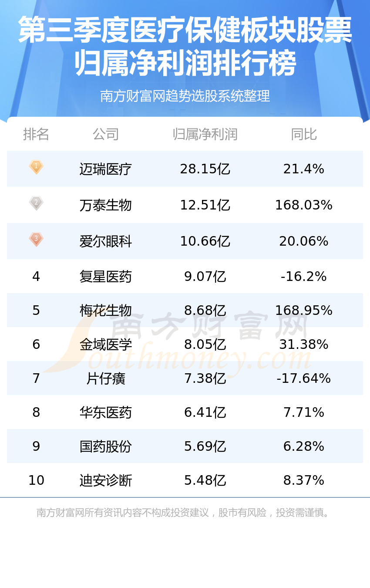
Task: Click the 南方财富网趋势选股系统整理 subtitle
Action: 185,96
